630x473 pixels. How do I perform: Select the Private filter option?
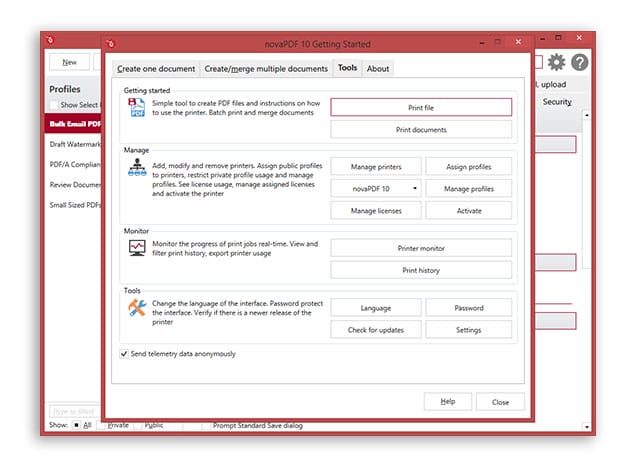(x=103, y=425)
